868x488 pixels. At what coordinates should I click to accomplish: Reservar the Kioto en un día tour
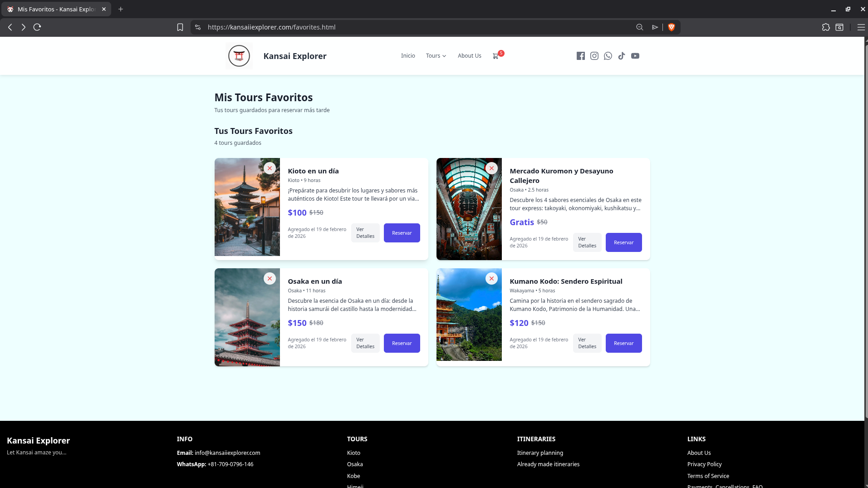[x=401, y=232]
